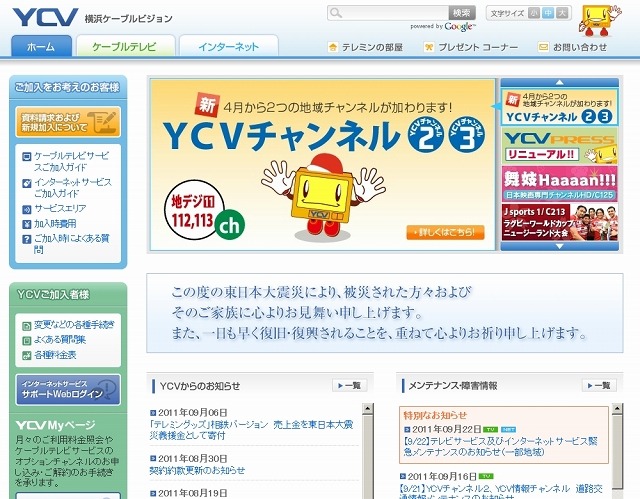Screen dimensions: 640x499
Task: Click the magnifier icon in search box
Action: [336, 13]
